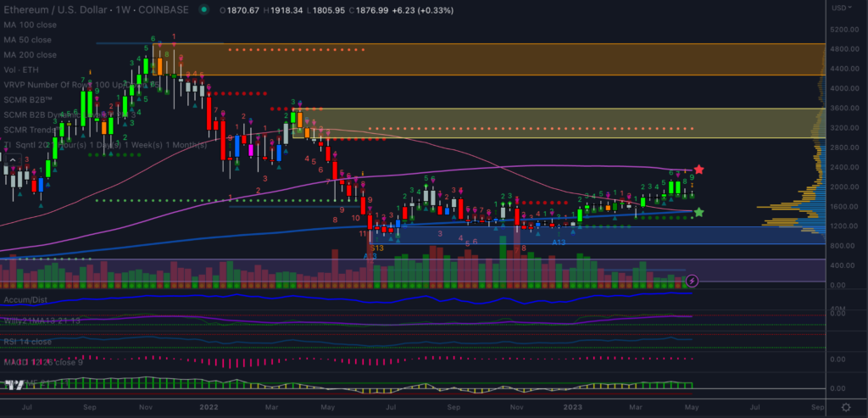
Task: Click the 1200.00 price axis label
Action: coord(843,226)
